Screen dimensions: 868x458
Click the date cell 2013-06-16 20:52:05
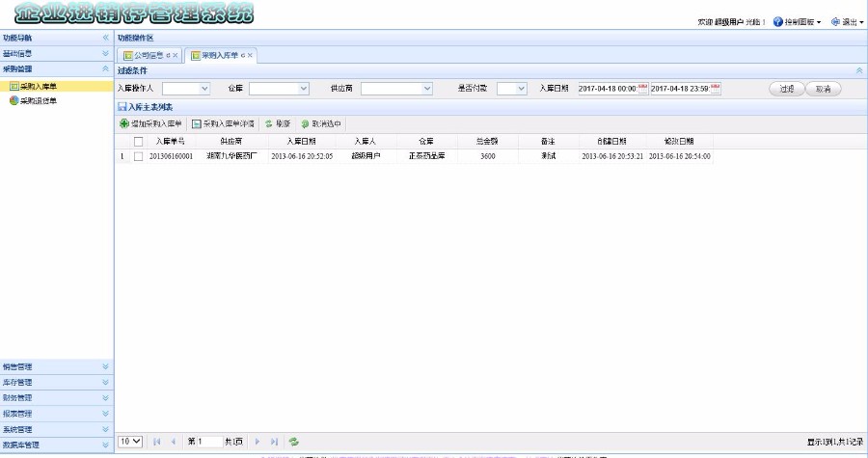click(302, 156)
